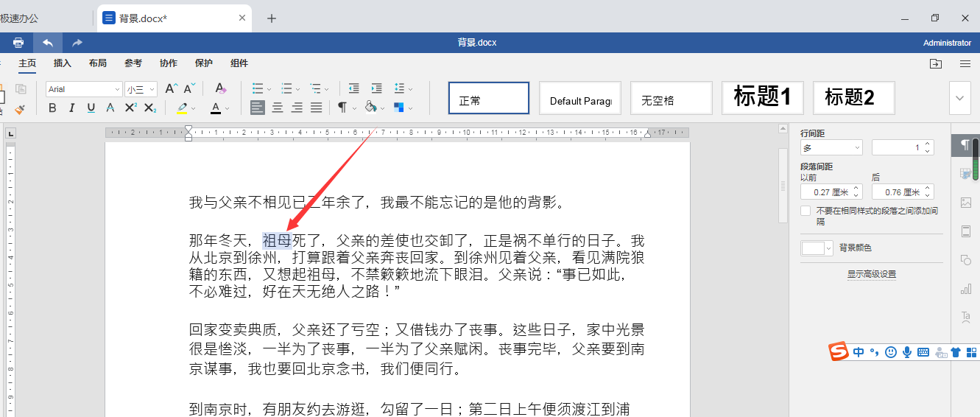Click the 显示高级设置 link

pyautogui.click(x=871, y=274)
